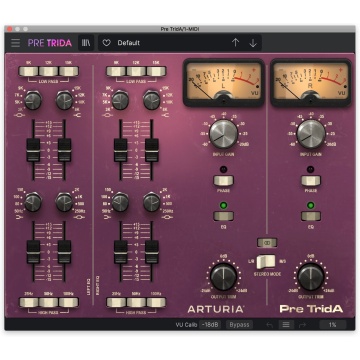Click Right EQ low-mid gain fader
This screenshot has height=360, width=360.
point(152,252)
